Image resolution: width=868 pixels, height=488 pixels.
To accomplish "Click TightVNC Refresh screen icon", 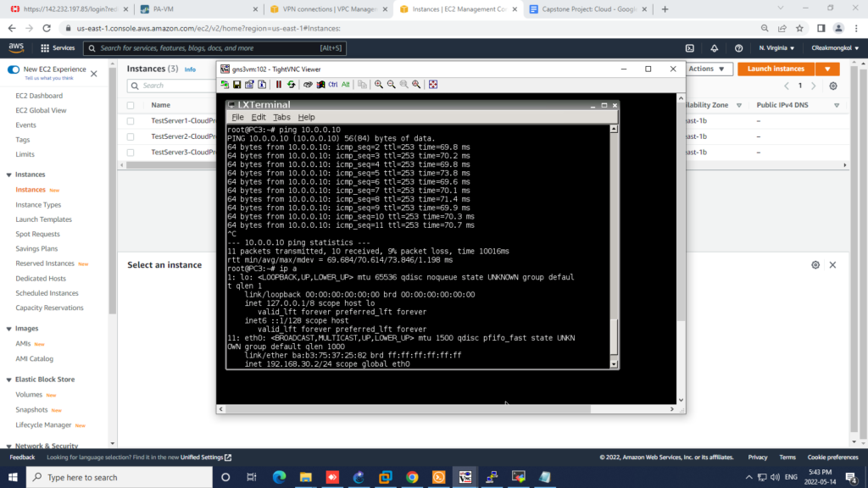I will click(291, 85).
